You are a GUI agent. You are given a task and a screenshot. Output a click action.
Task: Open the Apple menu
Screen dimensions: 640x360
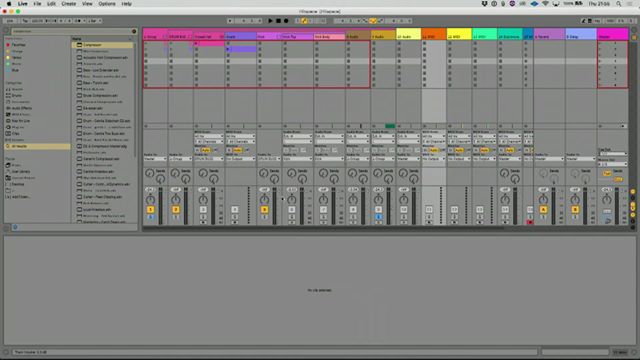pyautogui.click(x=9, y=4)
